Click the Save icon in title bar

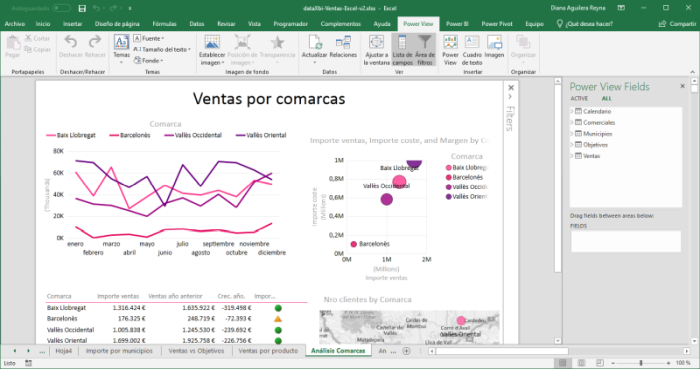[82, 8]
